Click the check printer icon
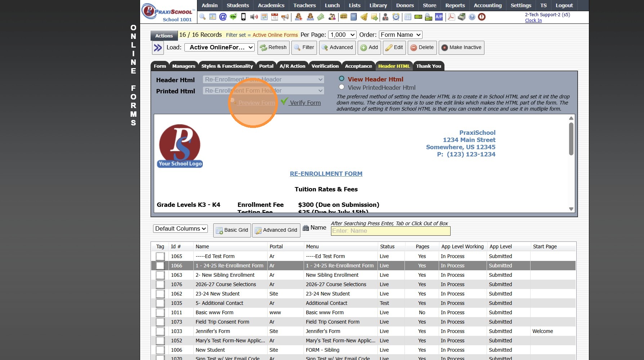The image size is (644, 360). tap(429, 17)
